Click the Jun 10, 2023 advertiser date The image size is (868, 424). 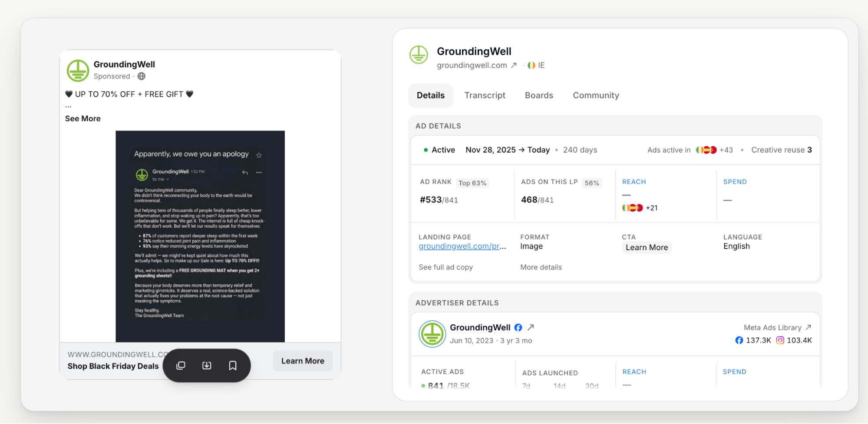point(472,341)
